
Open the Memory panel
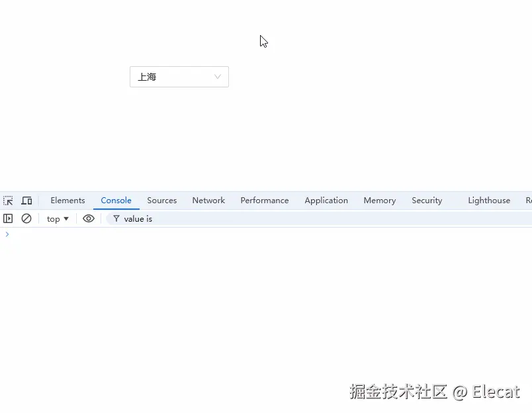(x=379, y=200)
